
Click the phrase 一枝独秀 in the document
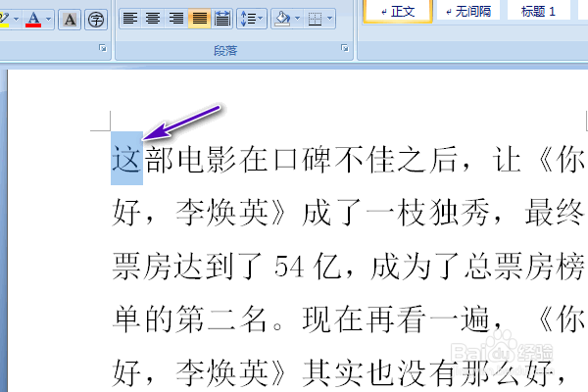click(x=426, y=213)
